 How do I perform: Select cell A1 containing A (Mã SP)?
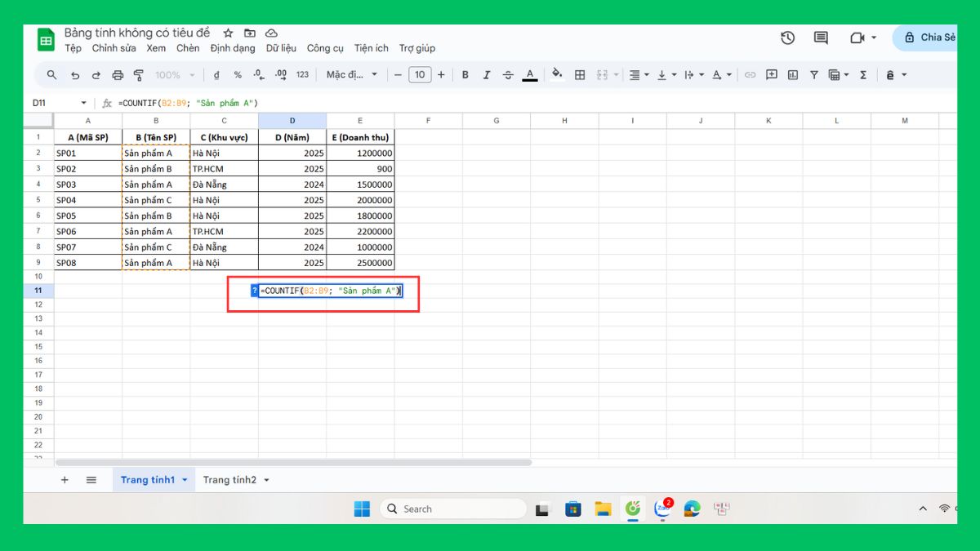(x=87, y=136)
